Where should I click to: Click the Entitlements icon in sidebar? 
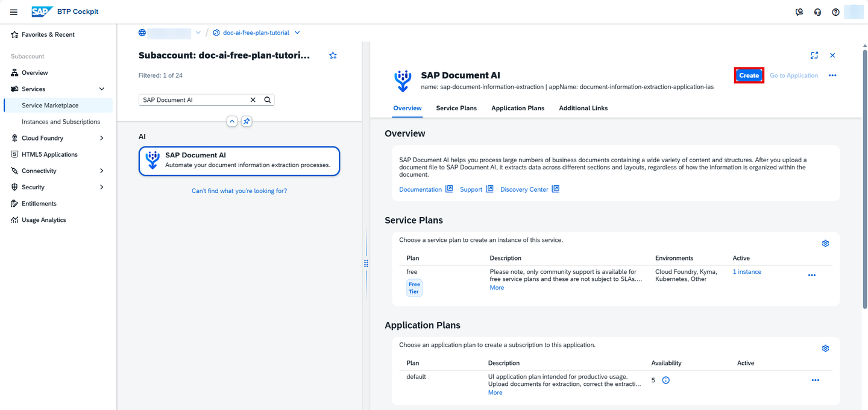point(14,204)
